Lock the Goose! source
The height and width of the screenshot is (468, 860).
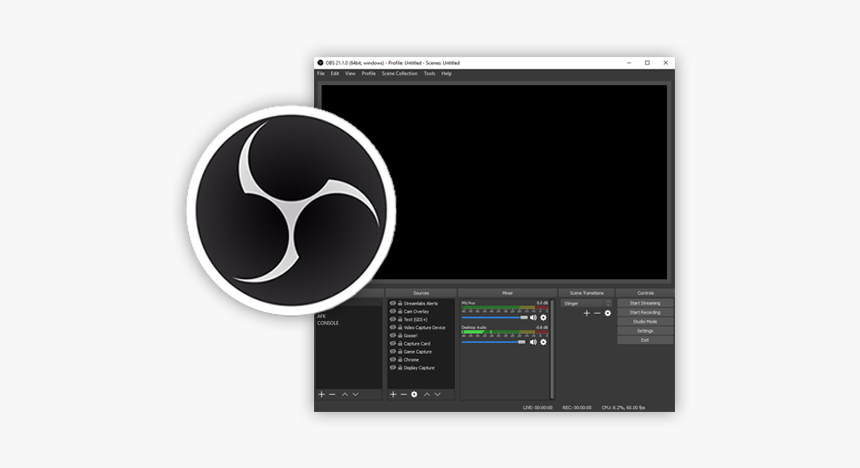[x=400, y=336]
